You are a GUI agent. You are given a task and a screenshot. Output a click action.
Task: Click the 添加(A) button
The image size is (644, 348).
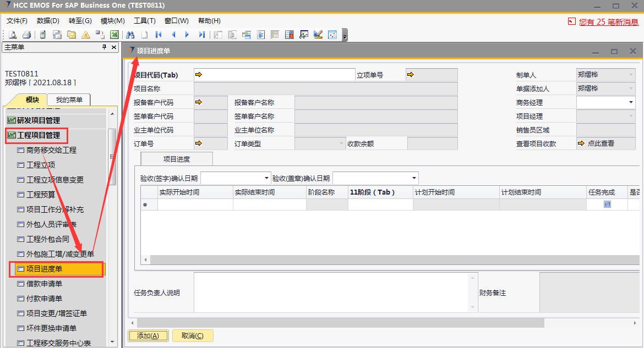click(x=148, y=336)
